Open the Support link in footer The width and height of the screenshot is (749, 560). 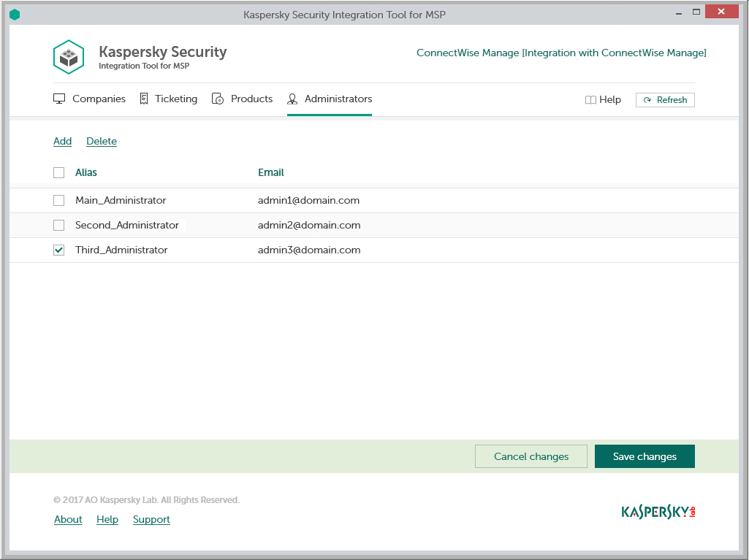click(151, 519)
